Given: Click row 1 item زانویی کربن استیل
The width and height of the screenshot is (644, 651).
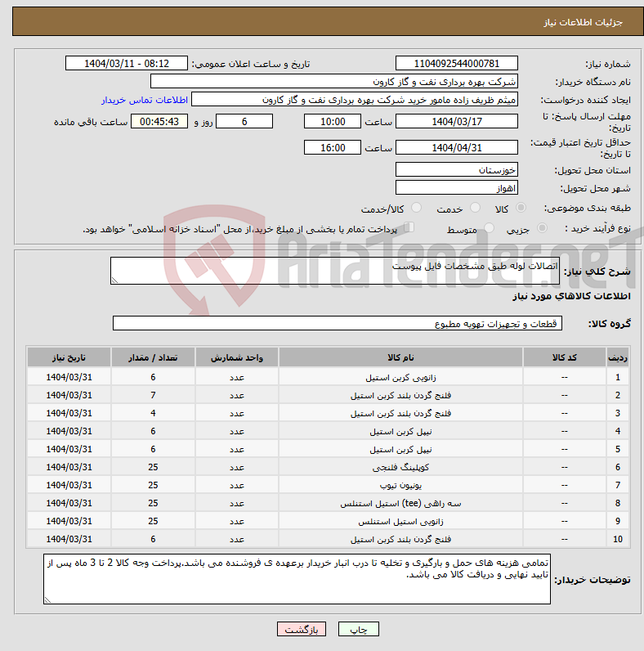Looking at the screenshot, I should pos(400,377).
